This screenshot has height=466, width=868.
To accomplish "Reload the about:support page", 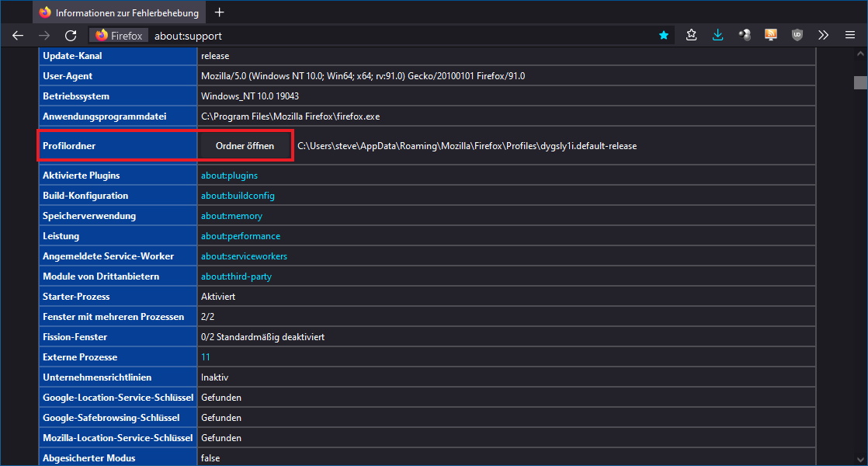I will 70,35.
